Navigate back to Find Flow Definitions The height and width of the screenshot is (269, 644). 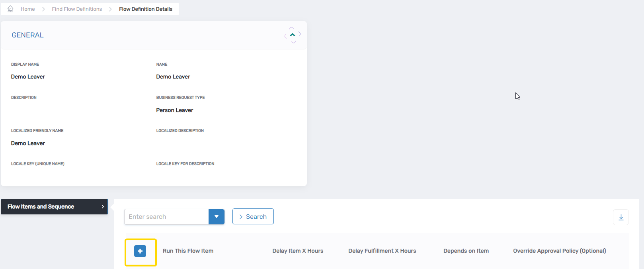coord(77,9)
